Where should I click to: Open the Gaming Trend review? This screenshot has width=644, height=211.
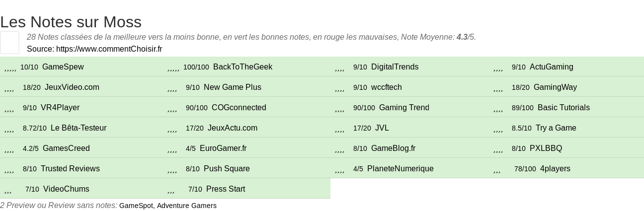[404, 108]
